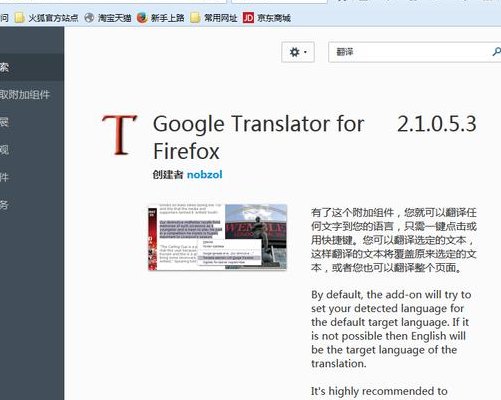
Task: Open the 火狐官方站点 bookmark folder
Action: click(x=46, y=18)
